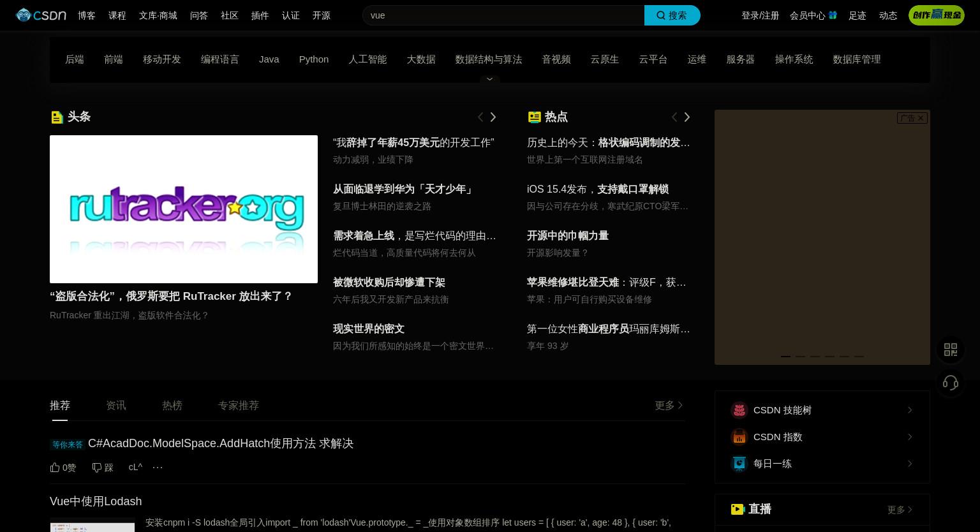Click the 头条 section icon

(x=57, y=117)
